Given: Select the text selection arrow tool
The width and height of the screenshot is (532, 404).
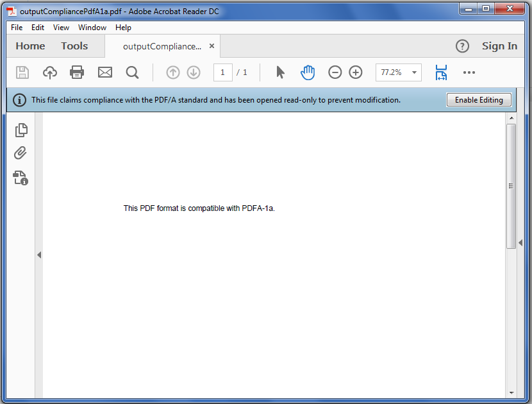Looking at the screenshot, I should (280, 72).
